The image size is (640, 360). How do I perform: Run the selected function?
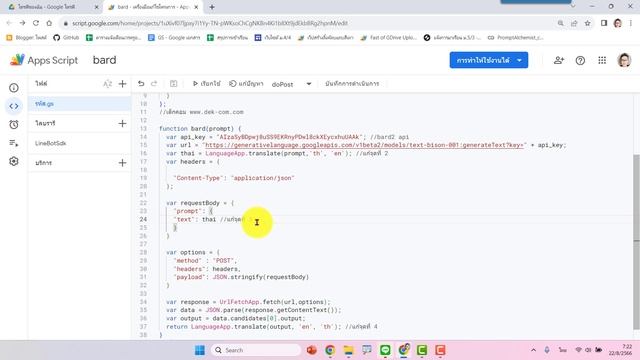click(x=207, y=84)
